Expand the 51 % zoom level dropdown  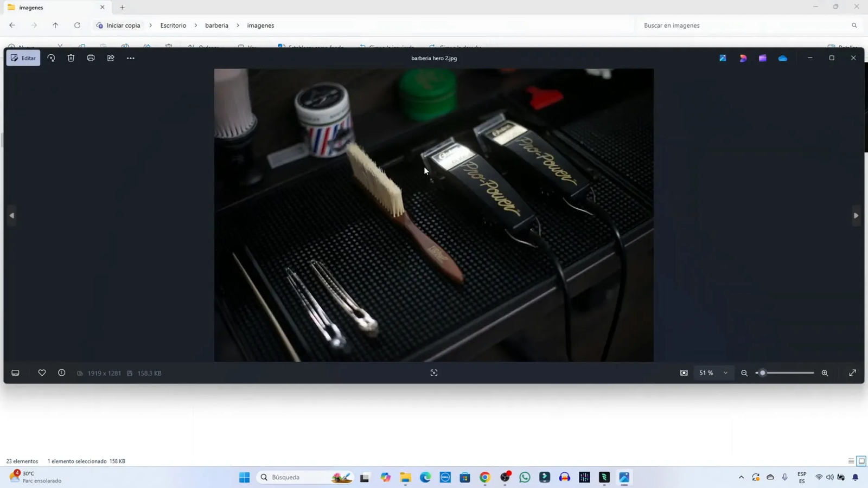pyautogui.click(x=725, y=373)
